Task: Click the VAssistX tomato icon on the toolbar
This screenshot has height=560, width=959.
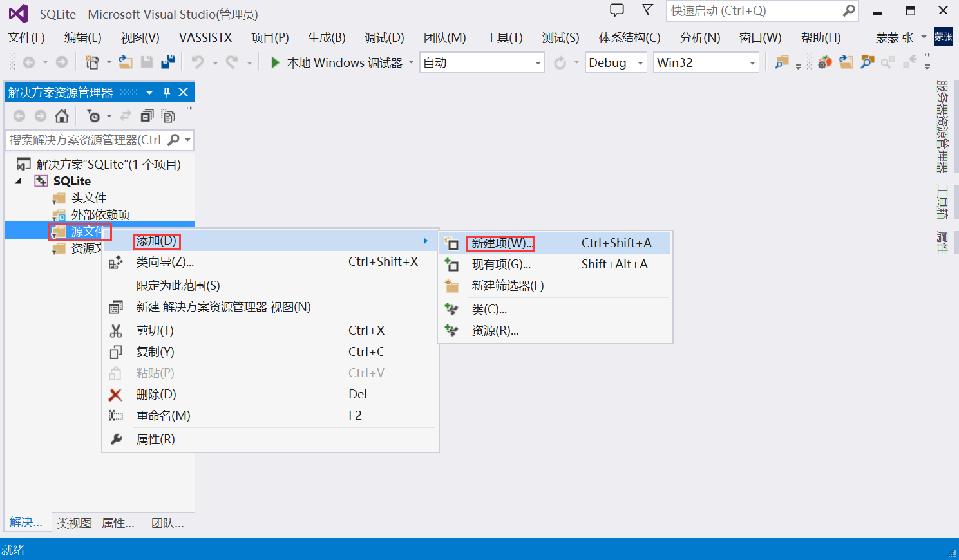Action: point(825,62)
